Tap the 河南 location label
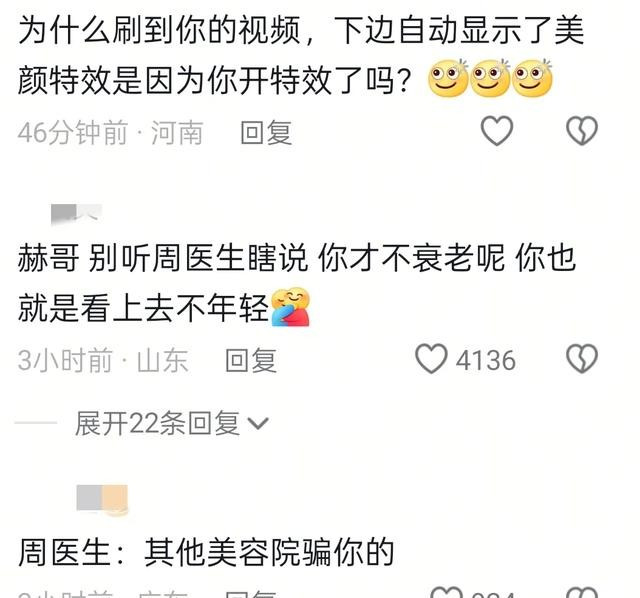This screenshot has width=640, height=598. [x=177, y=133]
